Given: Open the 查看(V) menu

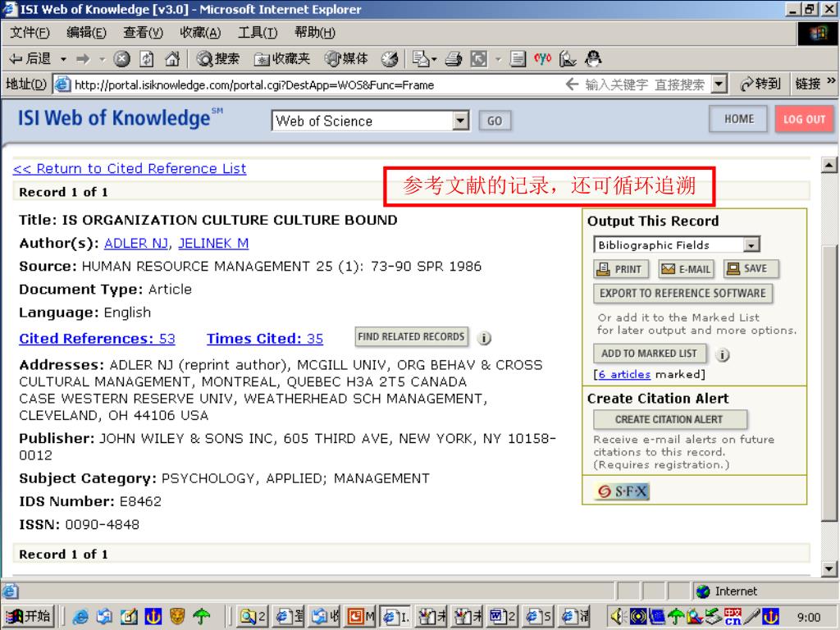Looking at the screenshot, I should [143, 33].
